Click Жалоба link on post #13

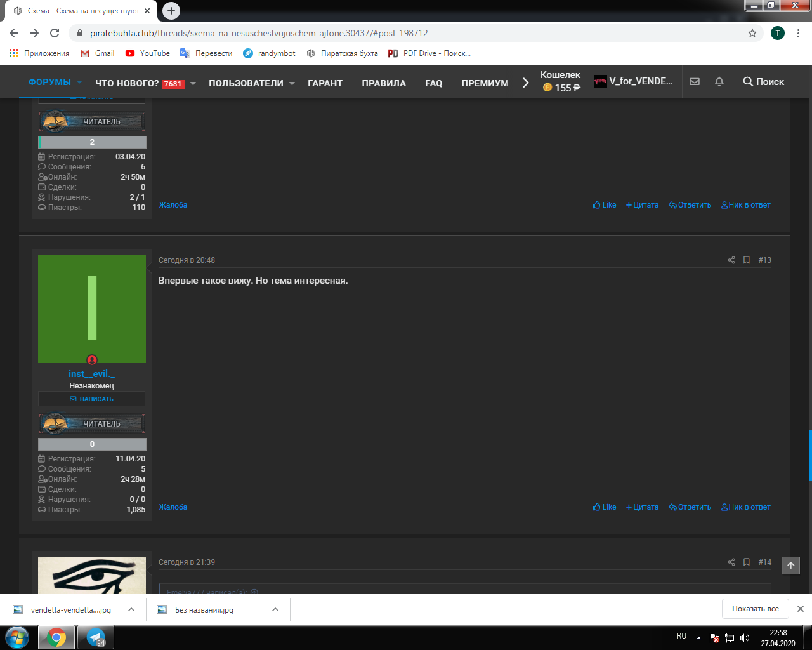[x=173, y=507]
